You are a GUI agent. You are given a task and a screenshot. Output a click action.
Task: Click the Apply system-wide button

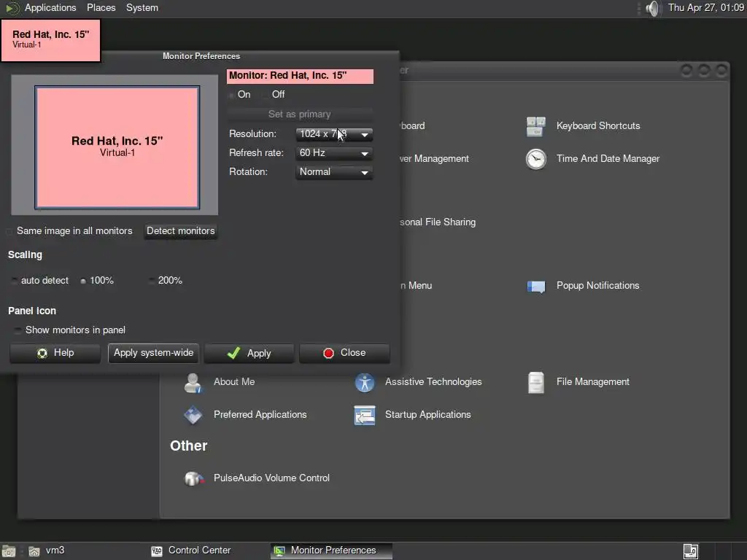153,354
